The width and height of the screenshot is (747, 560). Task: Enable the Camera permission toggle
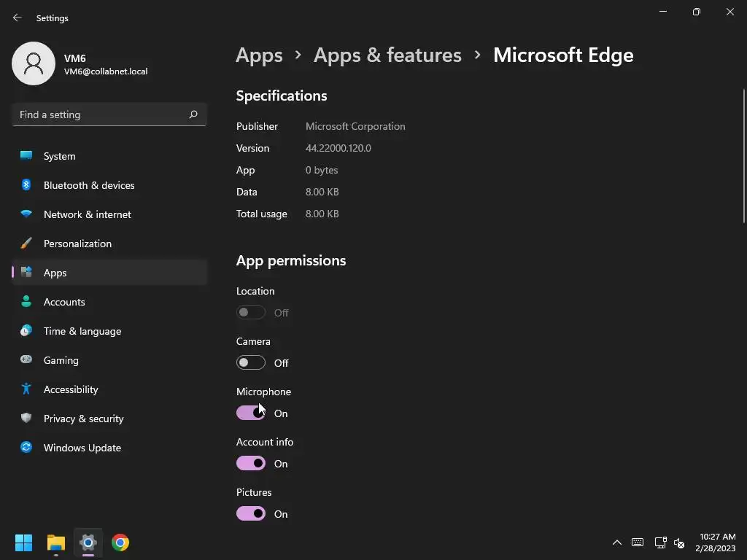tap(251, 363)
